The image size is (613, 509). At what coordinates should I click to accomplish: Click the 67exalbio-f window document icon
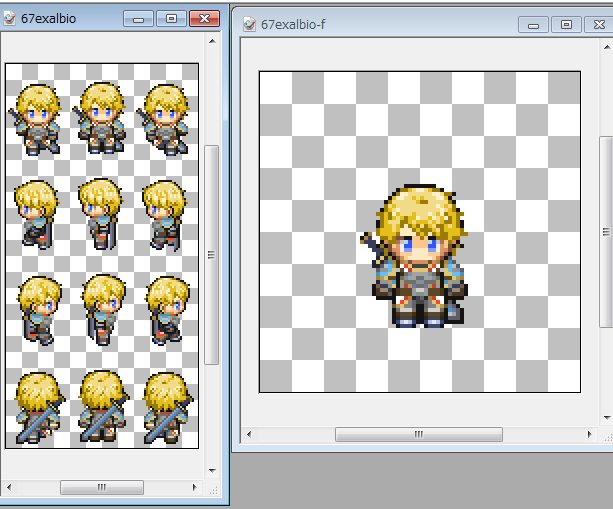(x=249, y=24)
